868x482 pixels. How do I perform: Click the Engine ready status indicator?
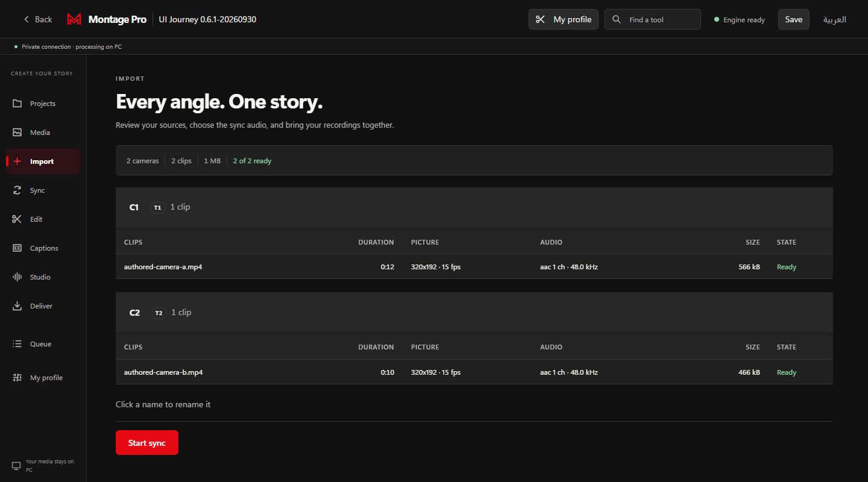pyautogui.click(x=740, y=20)
